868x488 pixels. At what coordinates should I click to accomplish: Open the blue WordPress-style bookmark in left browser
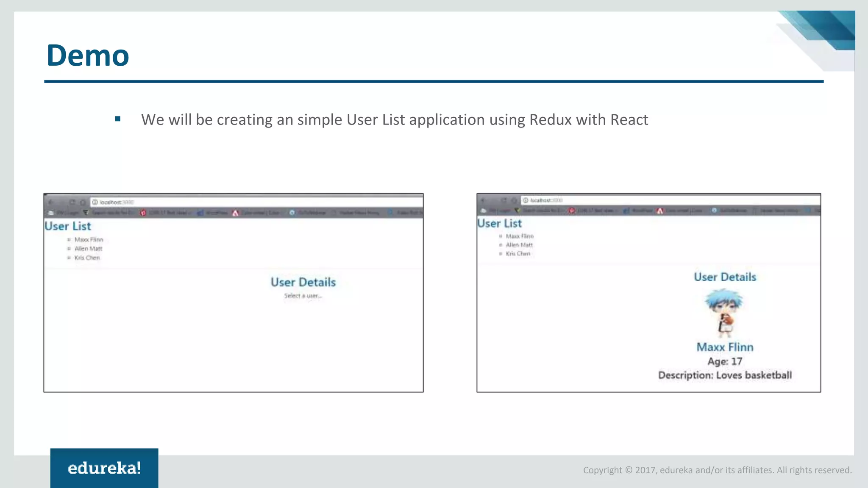click(200, 213)
